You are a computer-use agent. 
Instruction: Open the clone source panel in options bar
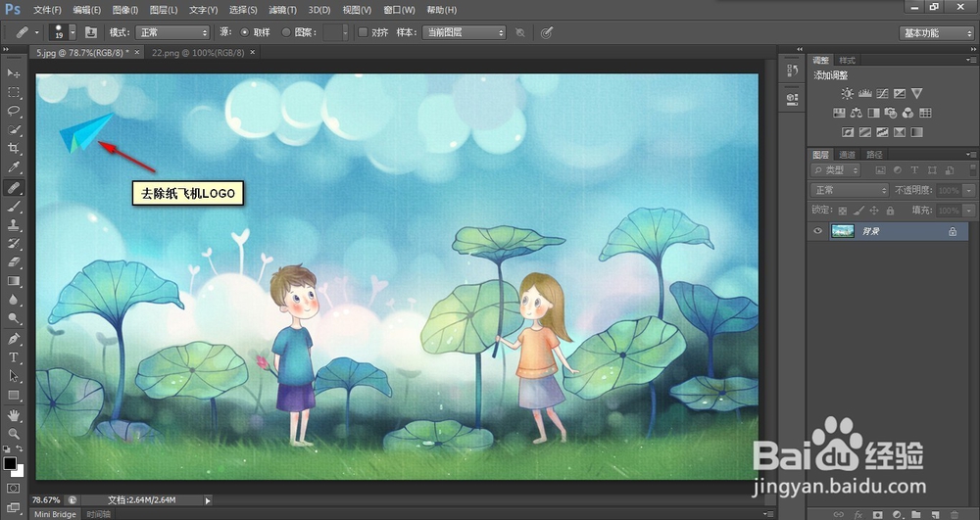90,32
